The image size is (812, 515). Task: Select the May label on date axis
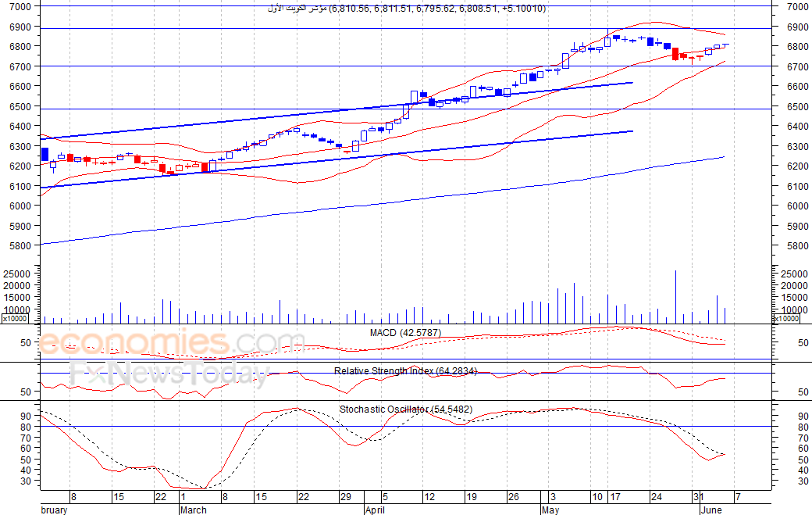pos(550,510)
